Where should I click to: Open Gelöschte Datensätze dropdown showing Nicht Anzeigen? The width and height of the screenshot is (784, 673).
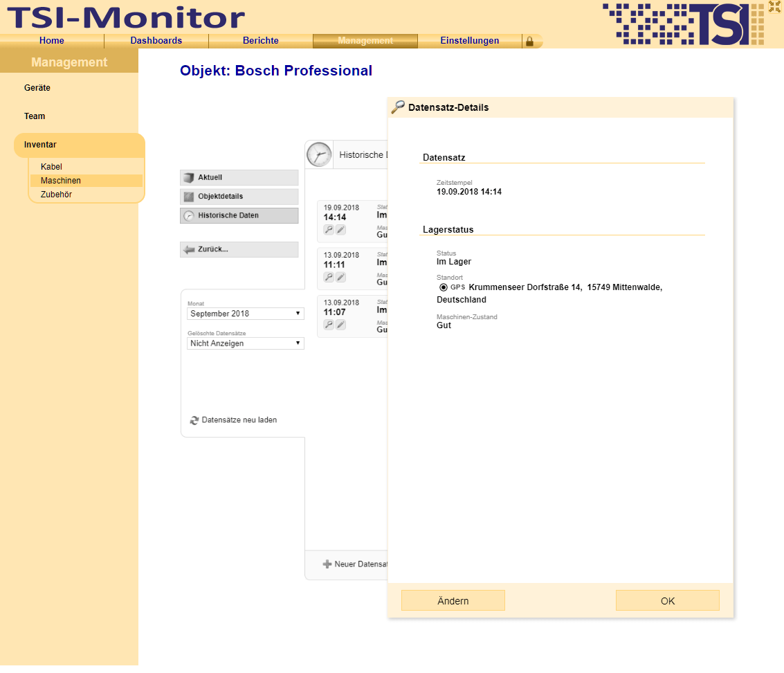point(246,343)
